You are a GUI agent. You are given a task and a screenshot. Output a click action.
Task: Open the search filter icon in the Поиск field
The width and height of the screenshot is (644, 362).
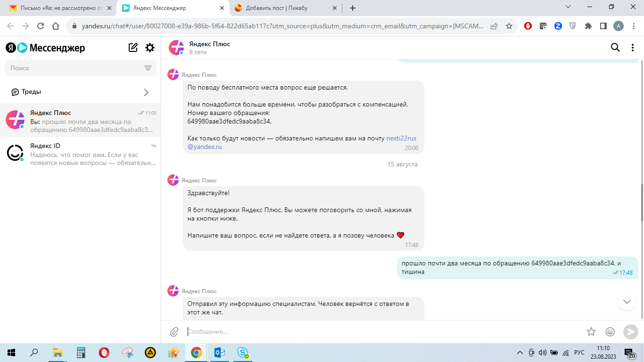tap(148, 68)
